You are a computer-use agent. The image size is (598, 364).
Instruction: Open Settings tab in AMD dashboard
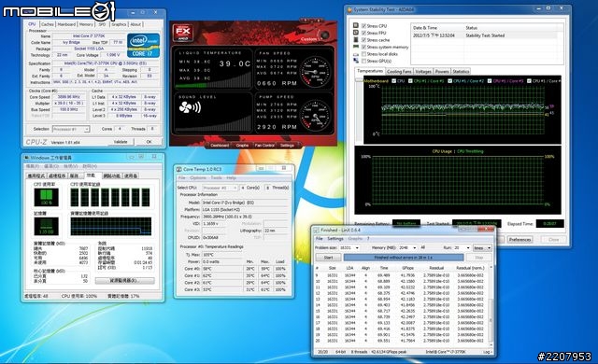pos(287,146)
